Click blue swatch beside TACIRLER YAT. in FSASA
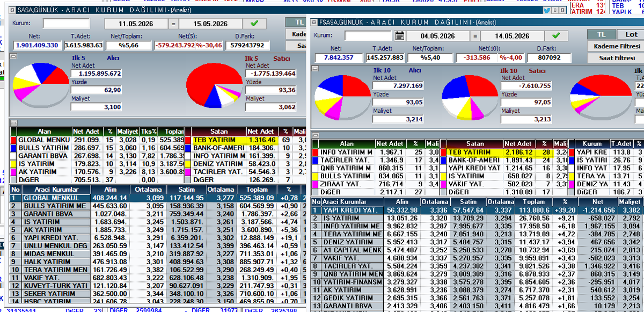 pyautogui.click(x=315, y=160)
